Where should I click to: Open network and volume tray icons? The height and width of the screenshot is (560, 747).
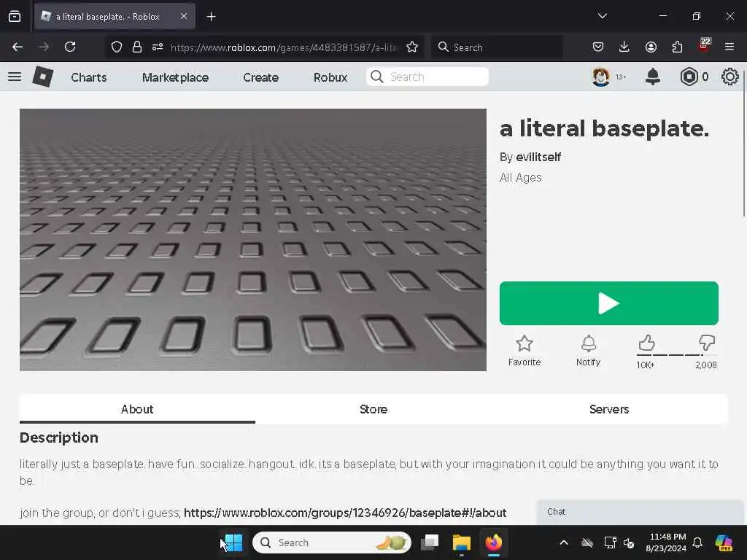pyautogui.click(x=619, y=542)
